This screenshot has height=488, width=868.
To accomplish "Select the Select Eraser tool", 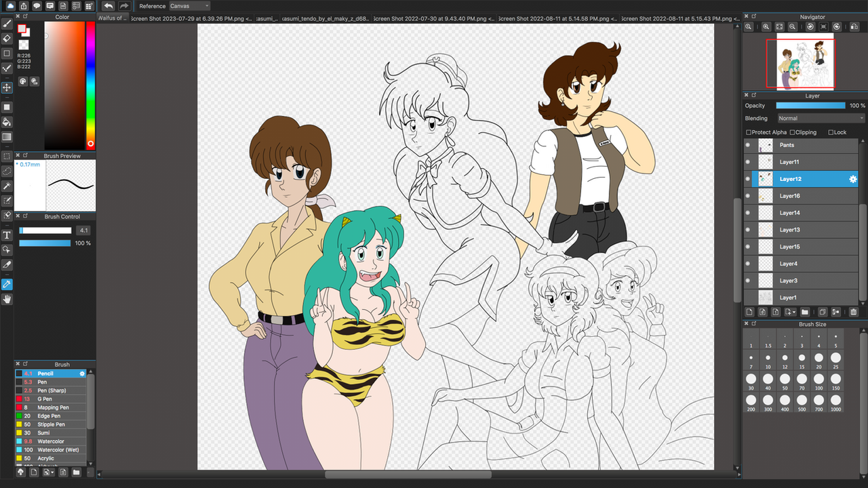I will 7,216.
